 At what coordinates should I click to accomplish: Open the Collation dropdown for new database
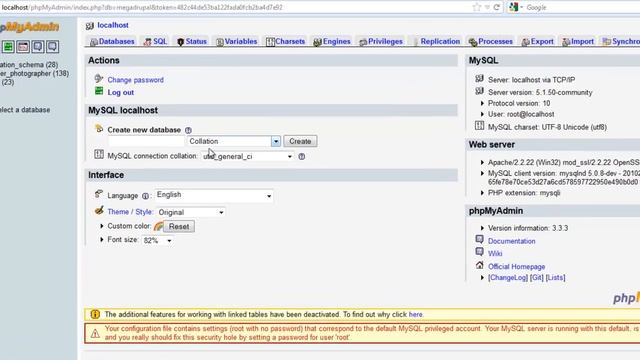pos(234,141)
